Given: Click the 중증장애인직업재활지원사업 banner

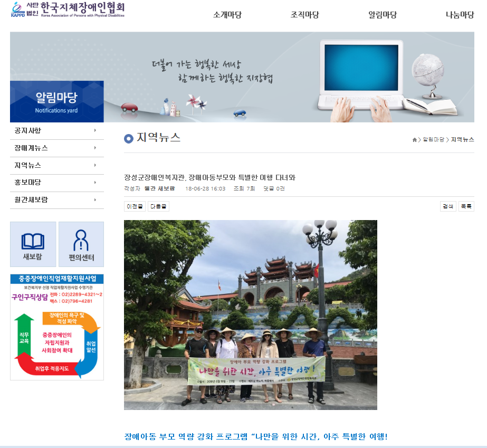Looking at the screenshot, I should coord(57,327).
